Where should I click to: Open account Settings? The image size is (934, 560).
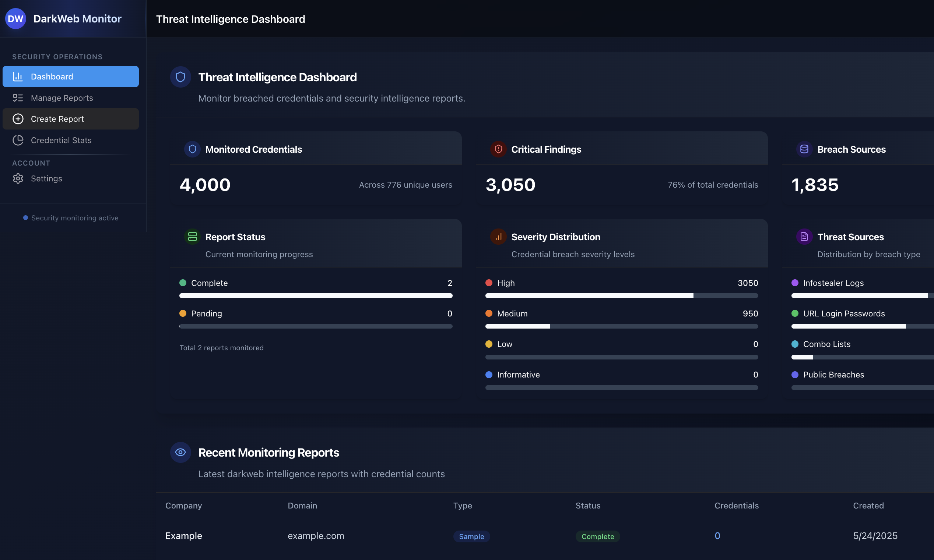[46, 178]
